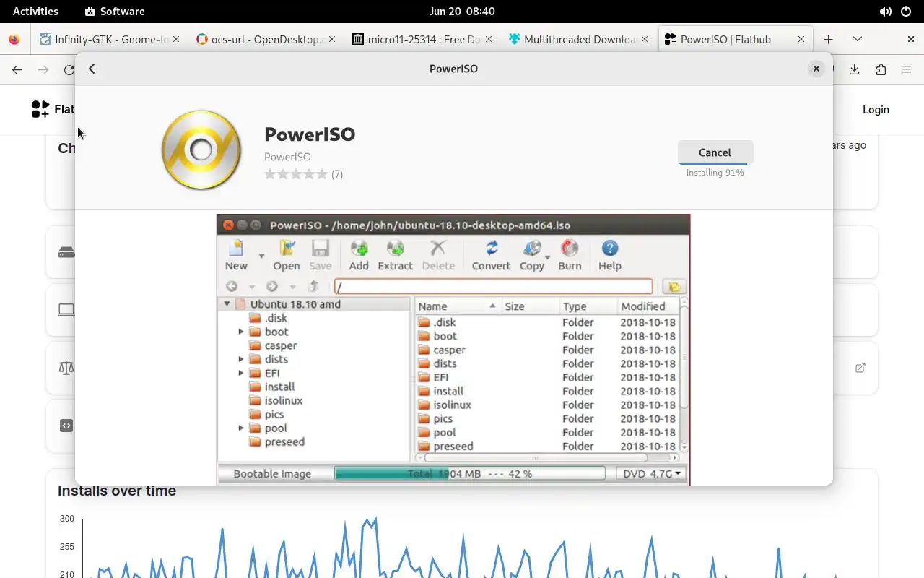Open the clock showing Jun 20 08:40

[x=462, y=12]
